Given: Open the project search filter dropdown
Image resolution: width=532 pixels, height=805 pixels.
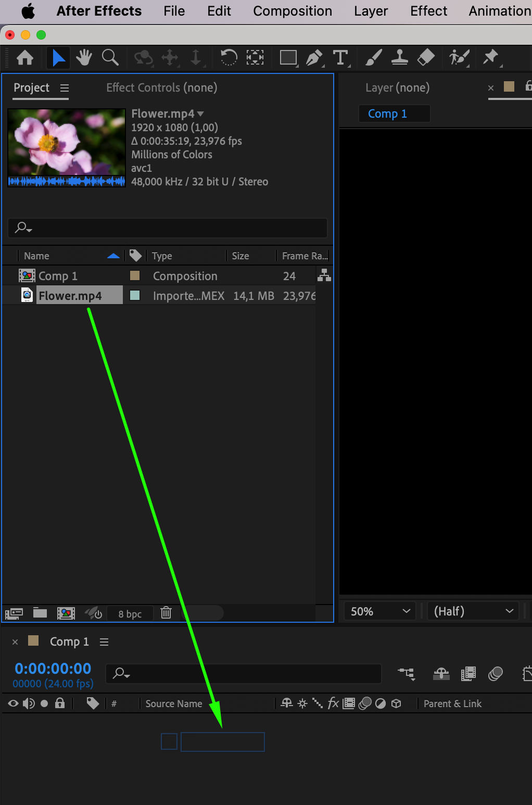Looking at the screenshot, I should click(24, 228).
